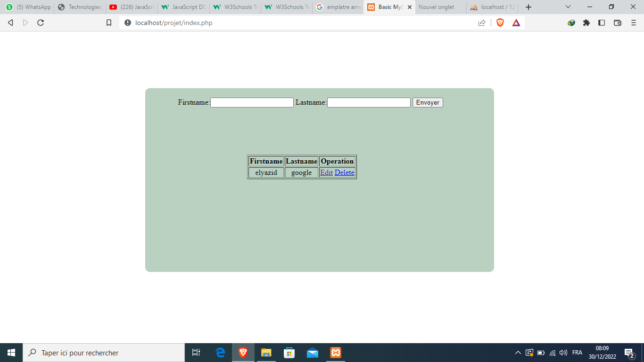
Task: Switch to the WhatsApp tab
Action: pyautogui.click(x=28, y=7)
